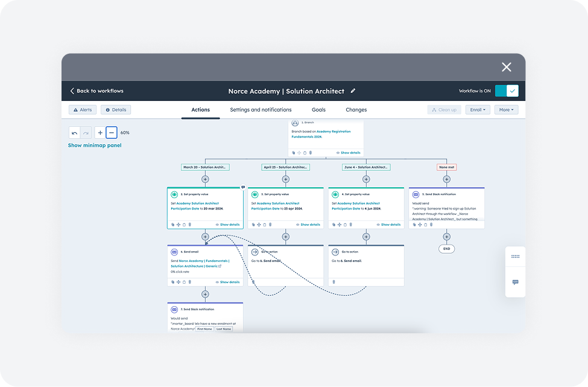Add action below None met branch label
The height and width of the screenshot is (387, 588).
tap(447, 179)
